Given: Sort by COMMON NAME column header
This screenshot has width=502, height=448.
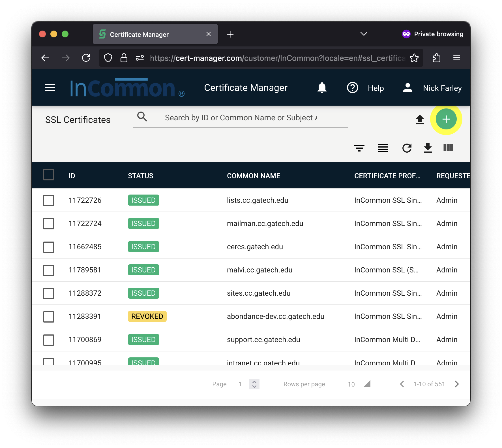Looking at the screenshot, I should tap(254, 176).
